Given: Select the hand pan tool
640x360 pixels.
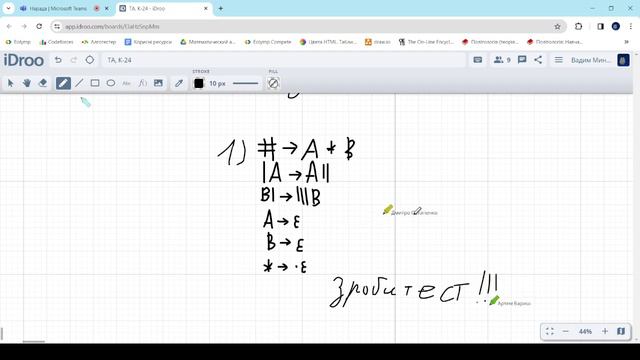Looking at the screenshot, I should (x=27, y=83).
